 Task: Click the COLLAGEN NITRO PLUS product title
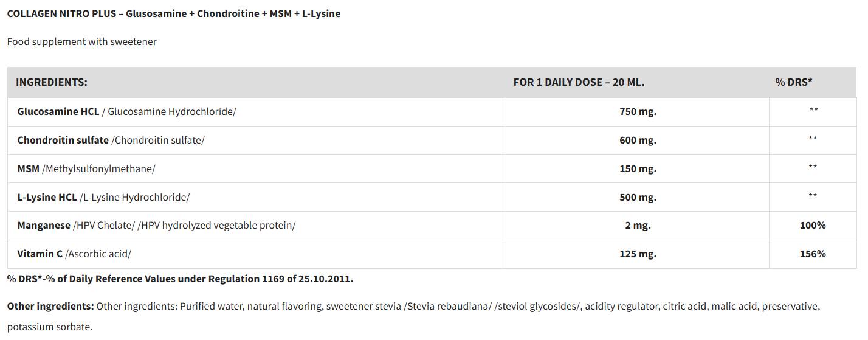[174, 13]
